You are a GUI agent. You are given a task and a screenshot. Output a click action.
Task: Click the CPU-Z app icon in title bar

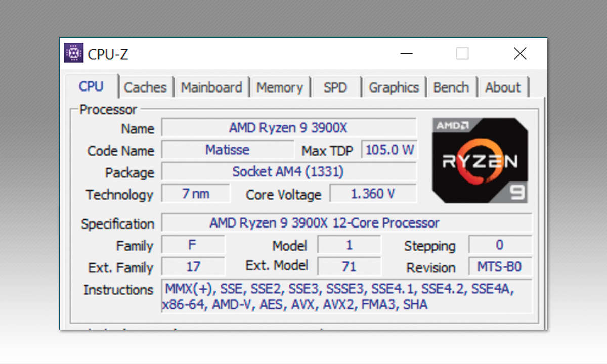click(74, 53)
